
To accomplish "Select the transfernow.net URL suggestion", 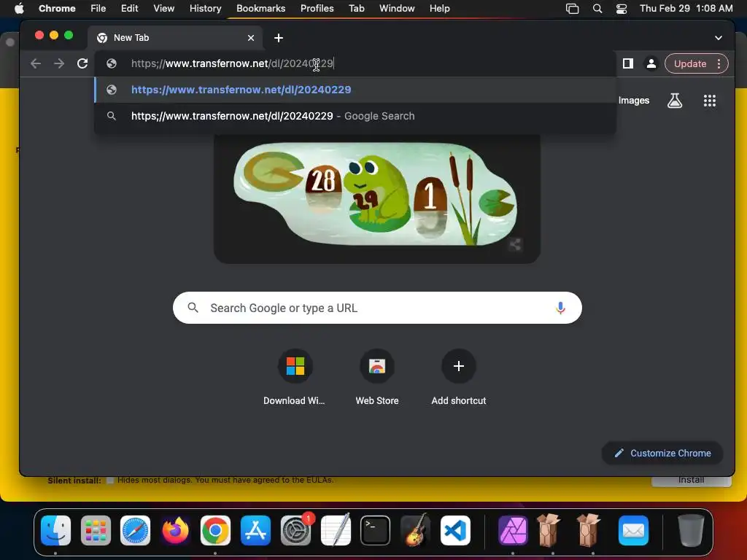I will 355,90.
